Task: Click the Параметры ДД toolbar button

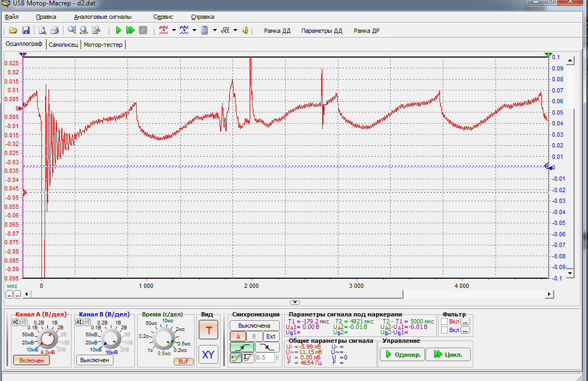Action: 322,31
